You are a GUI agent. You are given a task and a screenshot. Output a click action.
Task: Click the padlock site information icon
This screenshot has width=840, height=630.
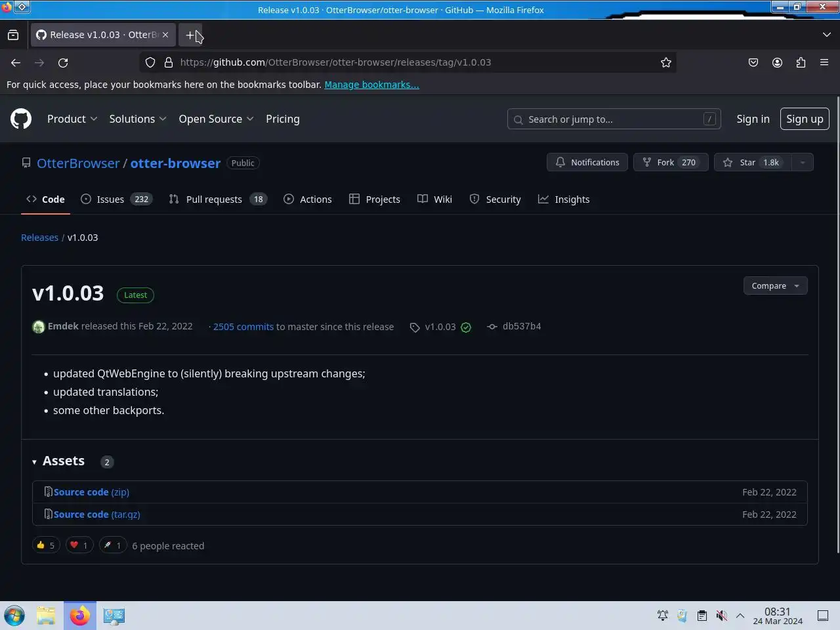tap(168, 62)
